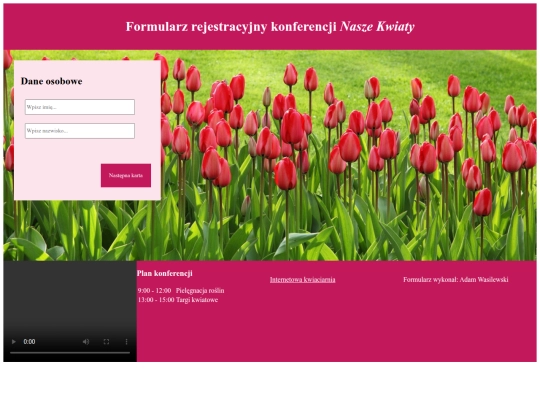
Task: Open the "Internetowa kwiaciarnia" link
Action: [x=302, y=280]
